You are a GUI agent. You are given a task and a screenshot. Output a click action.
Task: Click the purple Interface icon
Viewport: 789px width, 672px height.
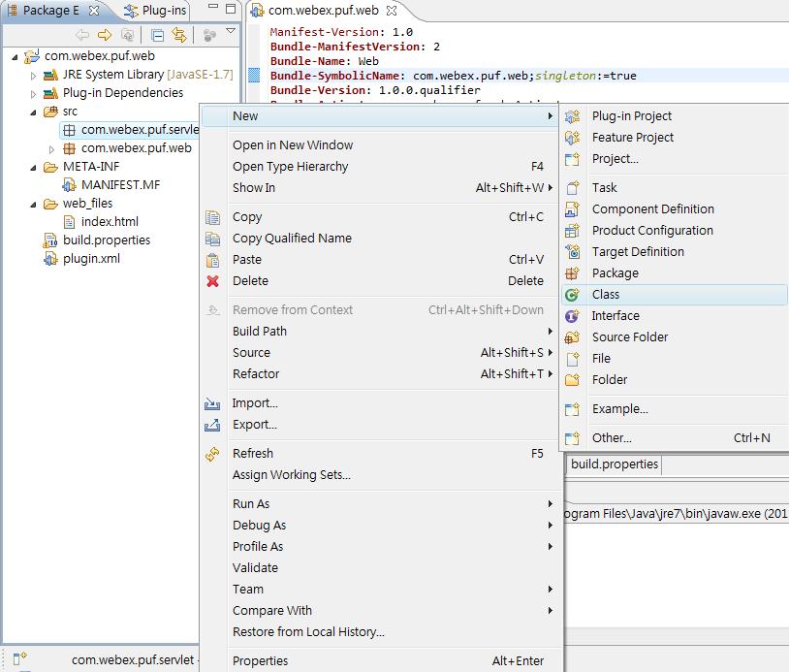(x=572, y=316)
